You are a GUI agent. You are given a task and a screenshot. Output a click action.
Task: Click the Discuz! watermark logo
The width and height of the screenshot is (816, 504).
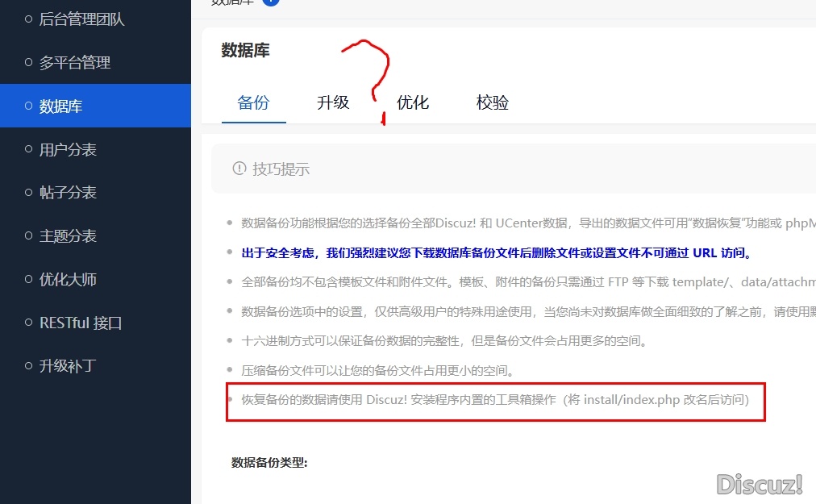[759, 485]
